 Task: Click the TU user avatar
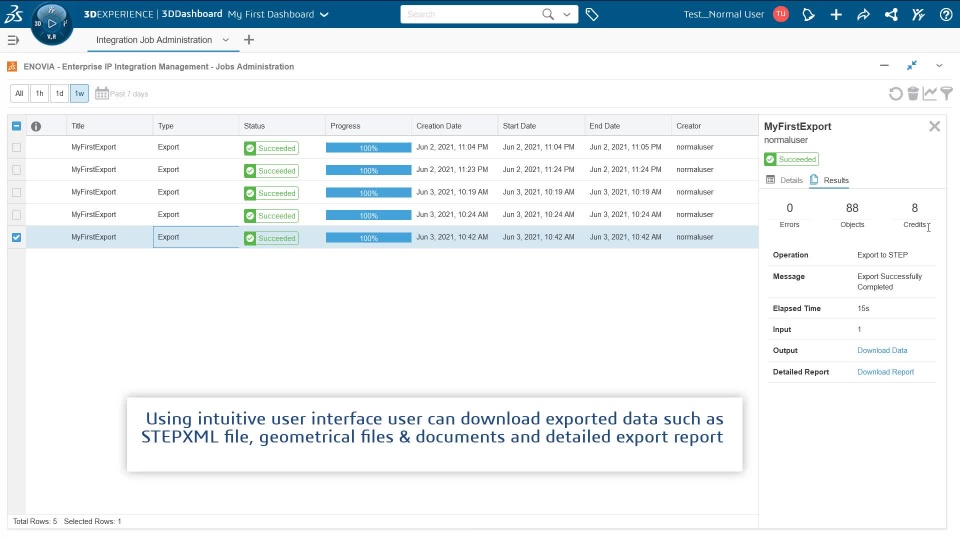(x=781, y=14)
